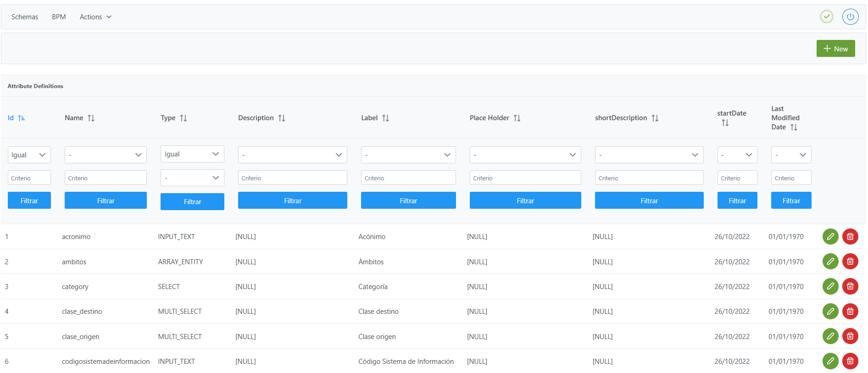Screen dimensions: 868x373
Task: Click the power/logout icon in header
Action: point(850,17)
